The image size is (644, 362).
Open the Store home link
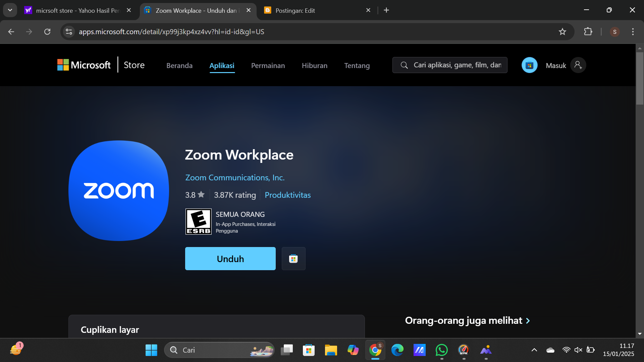(134, 65)
